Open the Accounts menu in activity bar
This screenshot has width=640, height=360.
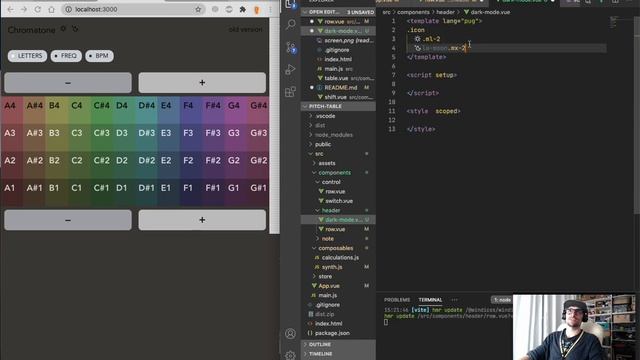[290, 333]
